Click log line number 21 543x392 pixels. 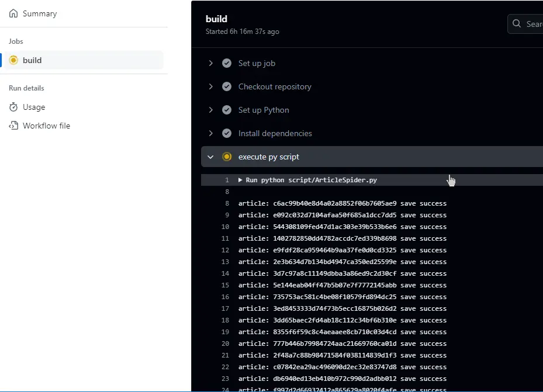click(x=226, y=355)
